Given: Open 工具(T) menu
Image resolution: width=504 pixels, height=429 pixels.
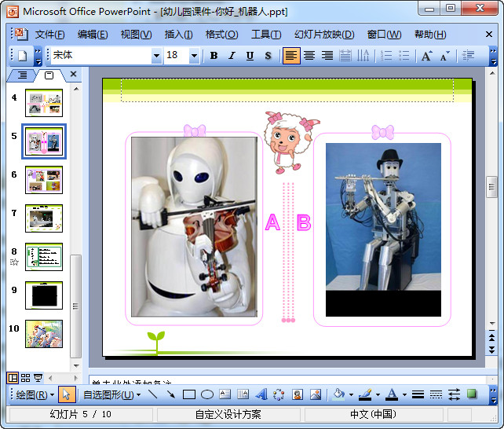Looking at the screenshot, I should 266,35.
